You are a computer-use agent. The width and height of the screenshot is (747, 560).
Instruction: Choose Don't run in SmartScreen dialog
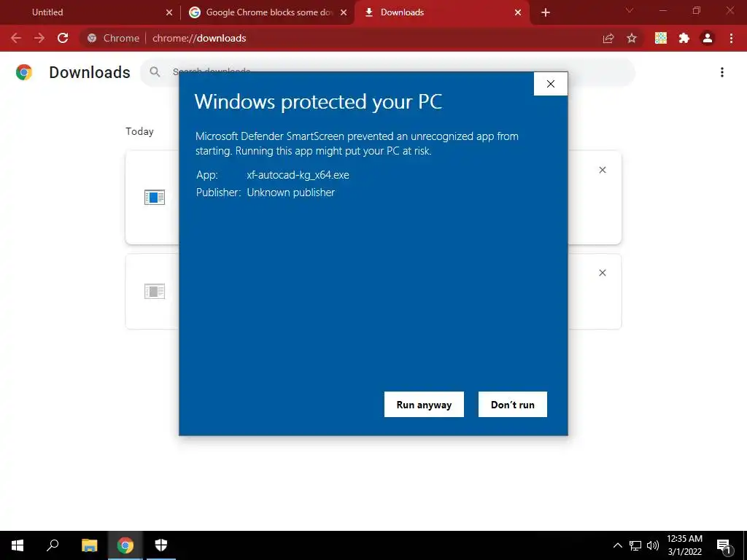pos(513,404)
